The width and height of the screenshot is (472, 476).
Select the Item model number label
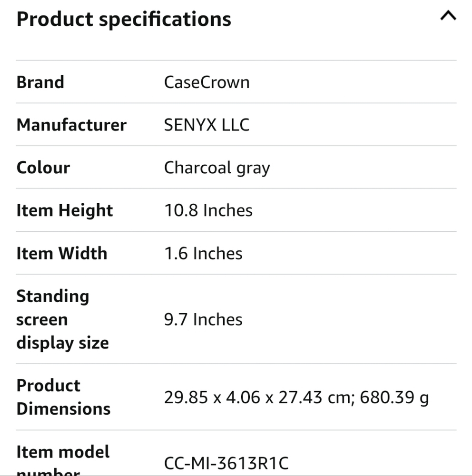pos(63,460)
